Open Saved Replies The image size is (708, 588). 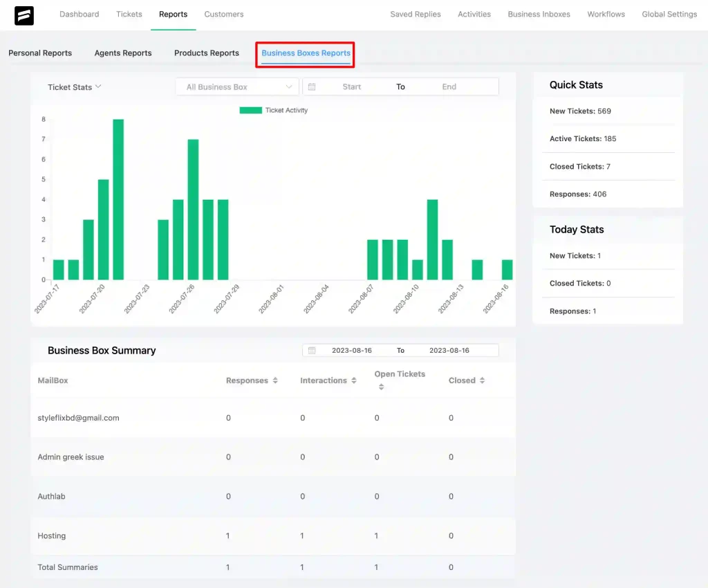pos(416,14)
